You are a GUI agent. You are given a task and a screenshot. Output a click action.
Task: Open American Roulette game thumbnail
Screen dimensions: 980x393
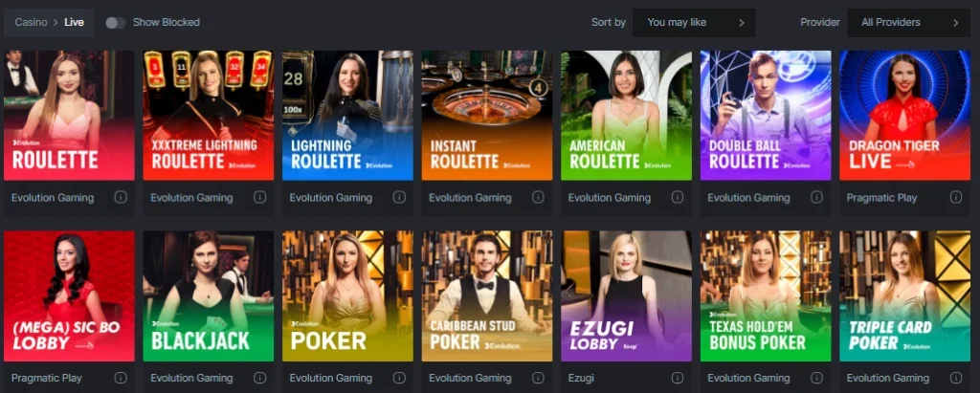click(626, 116)
